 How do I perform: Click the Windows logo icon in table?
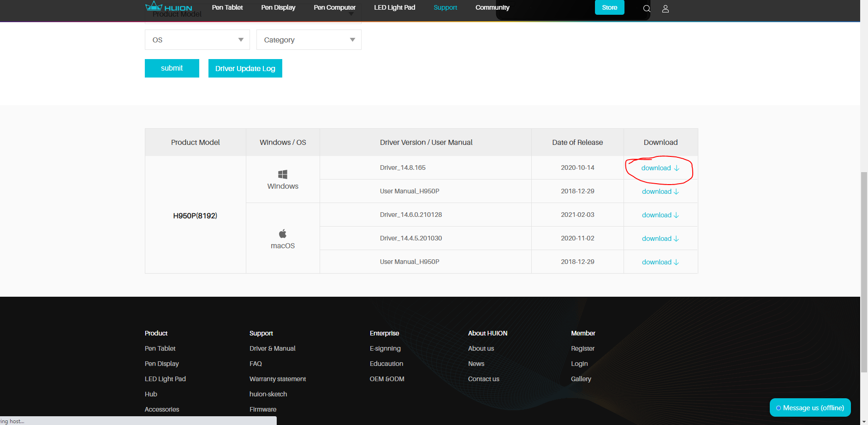(283, 174)
